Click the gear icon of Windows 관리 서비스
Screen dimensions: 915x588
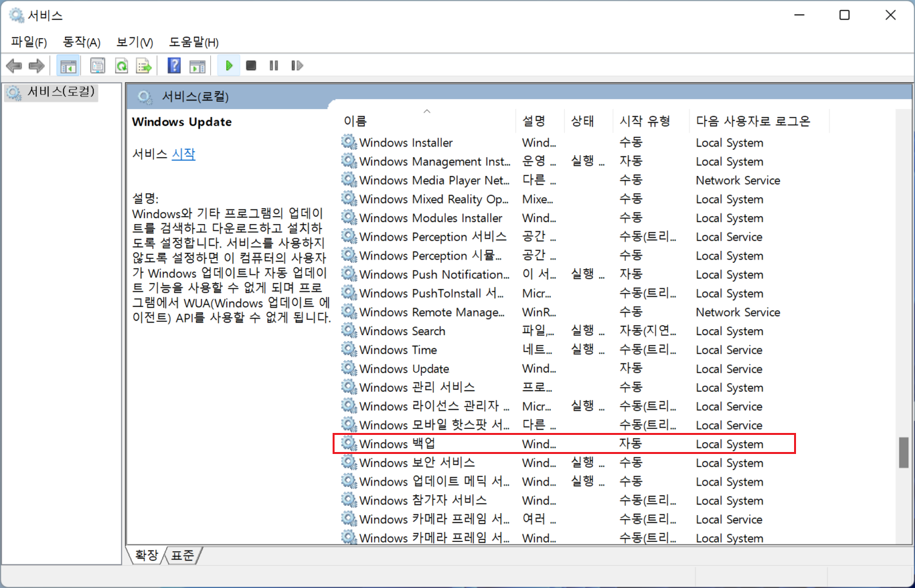(x=348, y=388)
